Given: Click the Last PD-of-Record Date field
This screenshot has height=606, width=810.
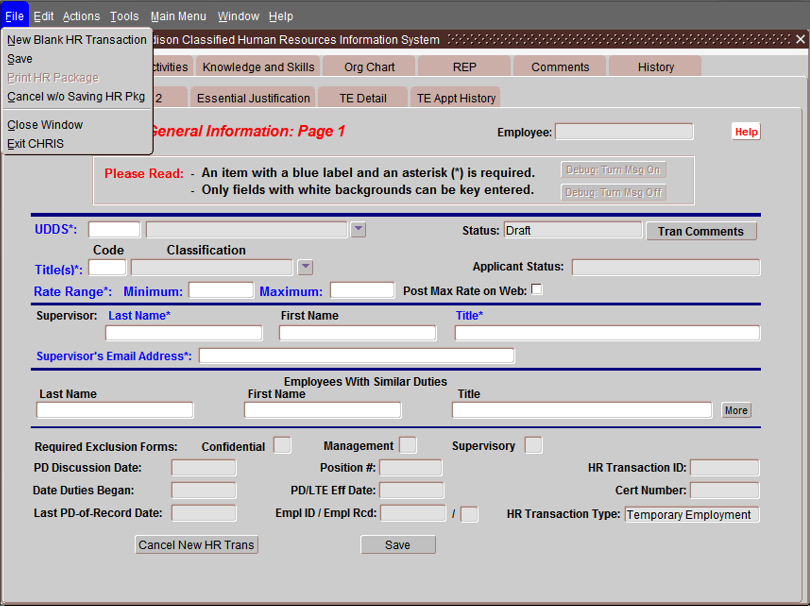Looking at the screenshot, I should (204, 513).
